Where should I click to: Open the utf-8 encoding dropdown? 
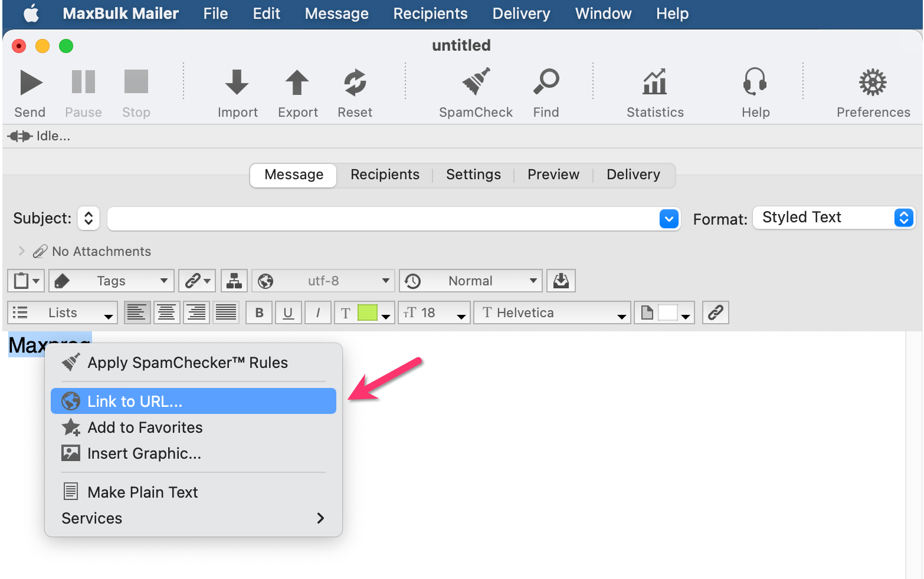click(x=323, y=281)
